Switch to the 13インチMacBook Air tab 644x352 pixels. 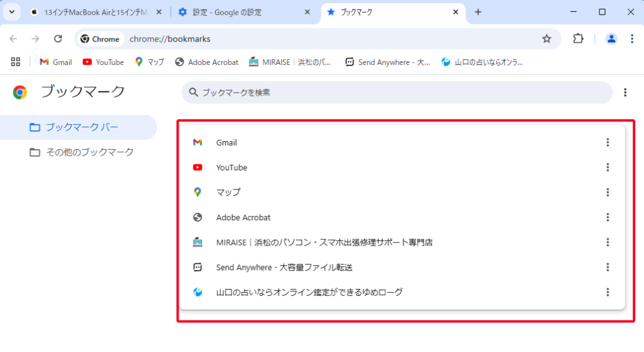(96, 13)
